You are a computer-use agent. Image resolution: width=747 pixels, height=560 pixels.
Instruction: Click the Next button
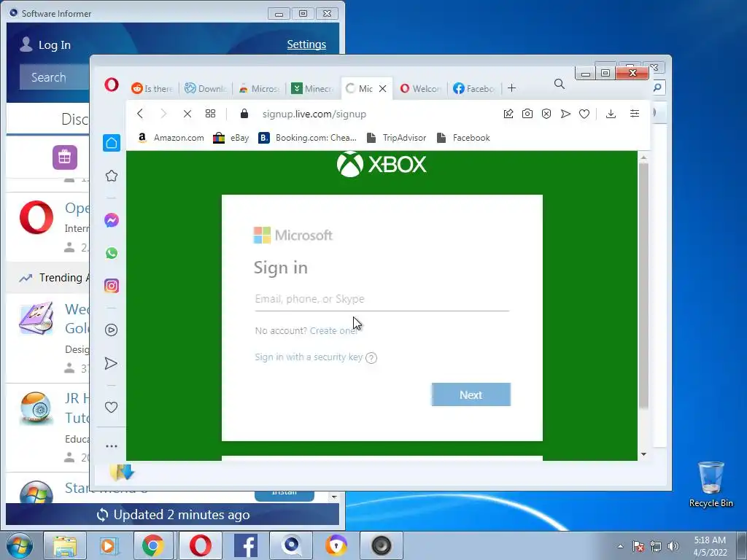471,394
